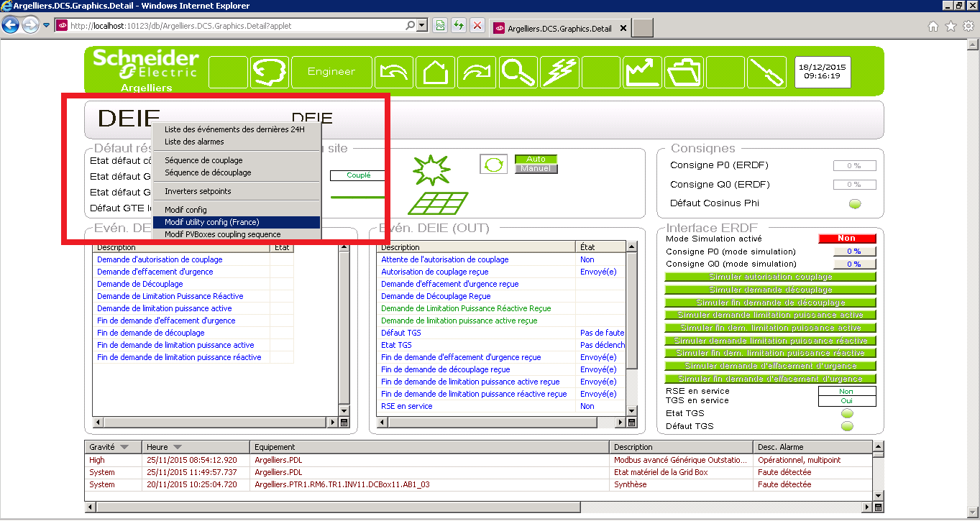Viewport: 980px width, 521px height.
Task: Click the home icon in green toolbar
Action: tap(435, 72)
